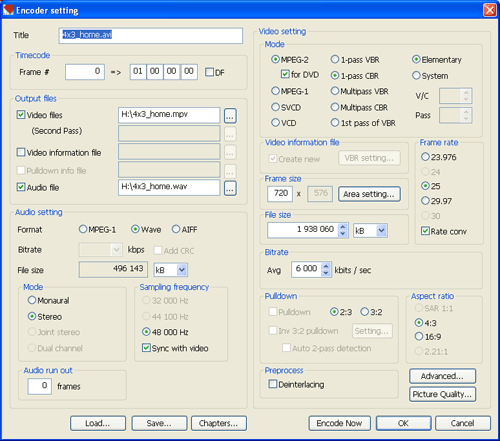Set frame rate to 23.976
The width and height of the screenshot is (500, 441).
[425, 157]
